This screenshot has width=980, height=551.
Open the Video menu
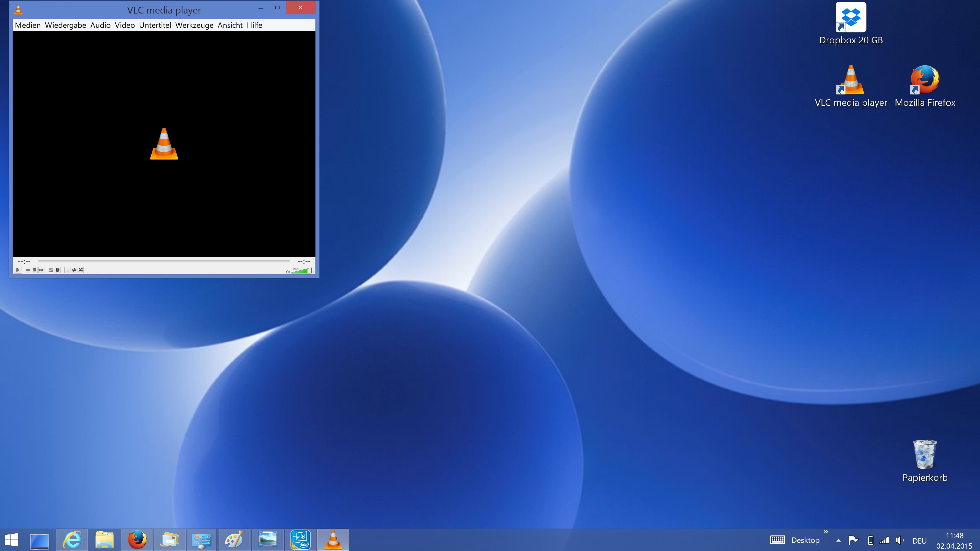pyautogui.click(x=125, y=25)
